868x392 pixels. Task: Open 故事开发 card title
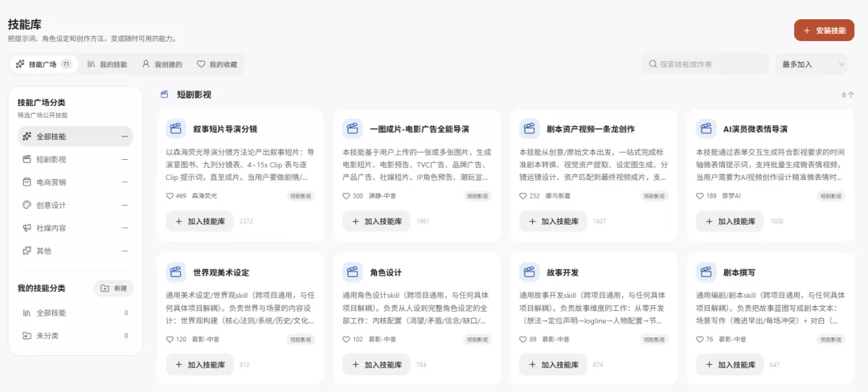point(563,272)
